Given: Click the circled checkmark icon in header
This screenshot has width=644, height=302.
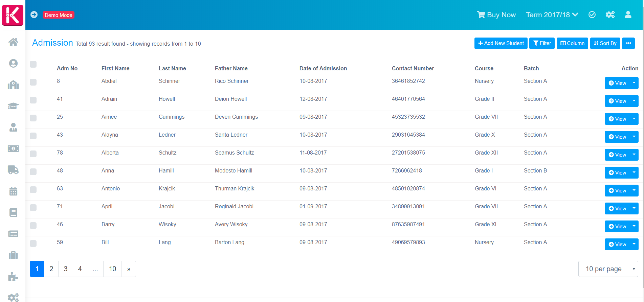Looking at the screenshot, I should [592, 15].
